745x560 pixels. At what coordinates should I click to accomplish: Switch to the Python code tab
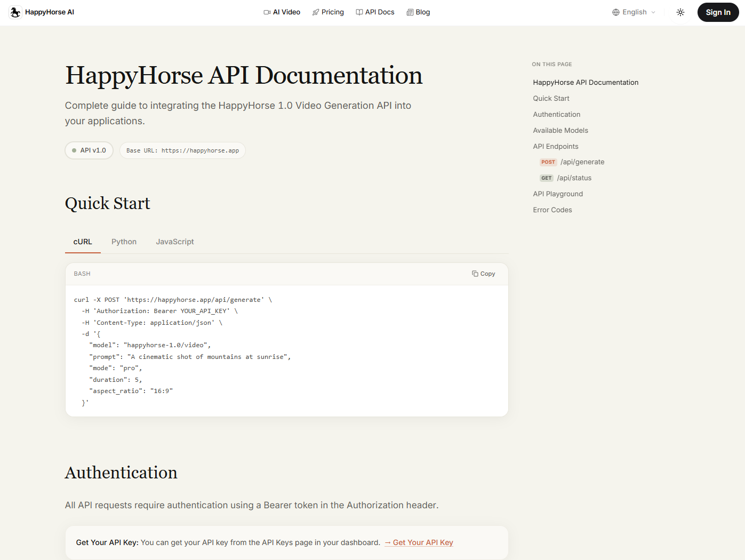124,242
